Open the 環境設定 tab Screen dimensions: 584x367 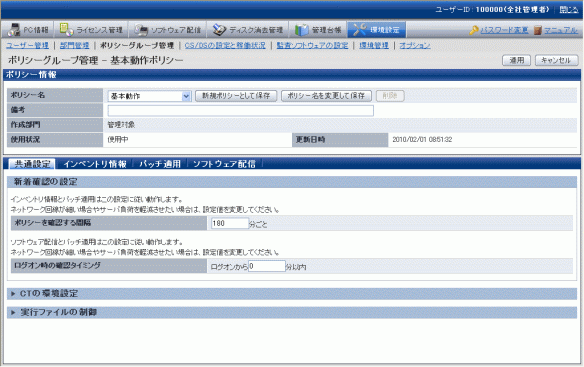click(377, 29)
